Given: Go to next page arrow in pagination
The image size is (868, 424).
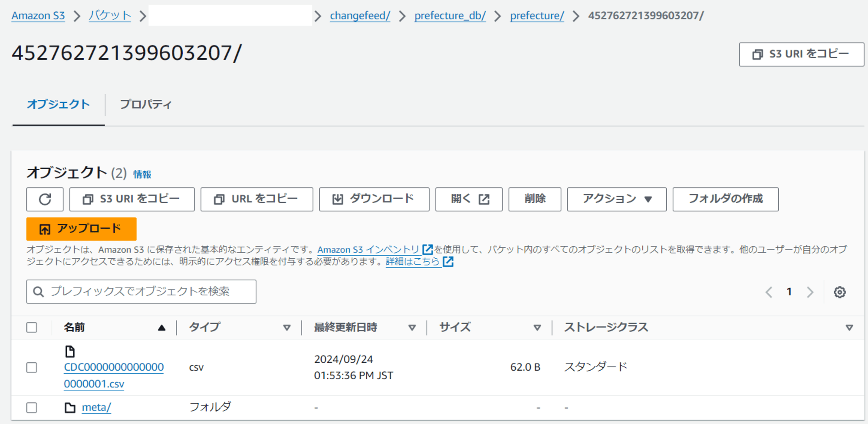Looking at the screenshot, I should [810, 292].
